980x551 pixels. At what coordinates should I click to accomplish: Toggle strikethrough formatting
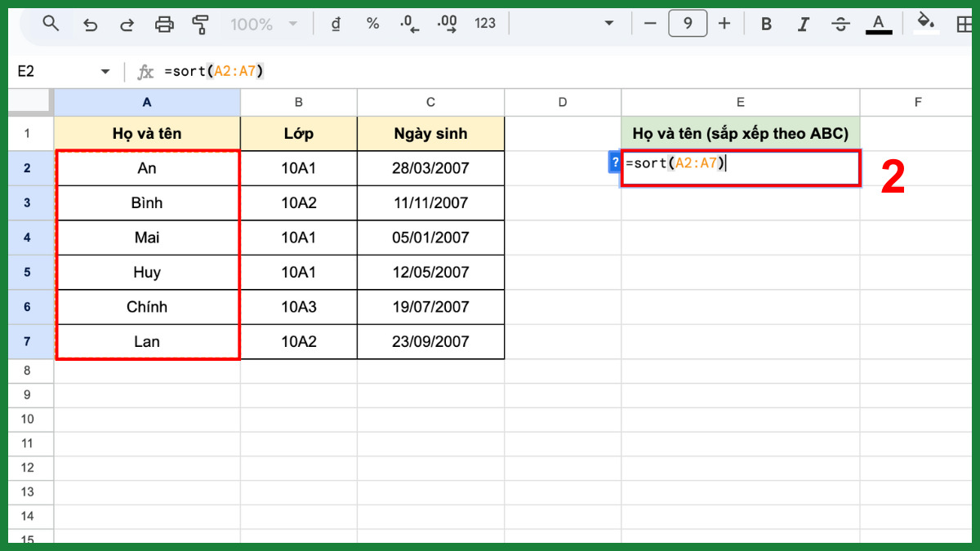pyautogui.click(x=840, y=24)
